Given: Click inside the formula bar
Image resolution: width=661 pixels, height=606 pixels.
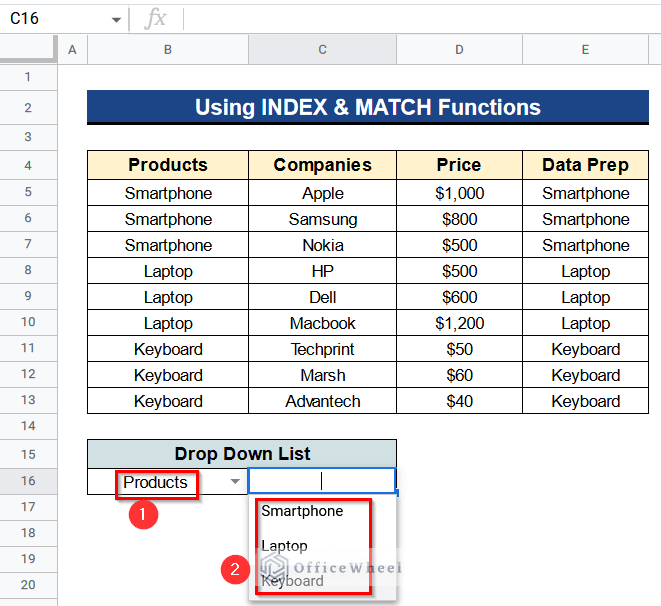Looking at the screenshot, I should tap(420, 19).
